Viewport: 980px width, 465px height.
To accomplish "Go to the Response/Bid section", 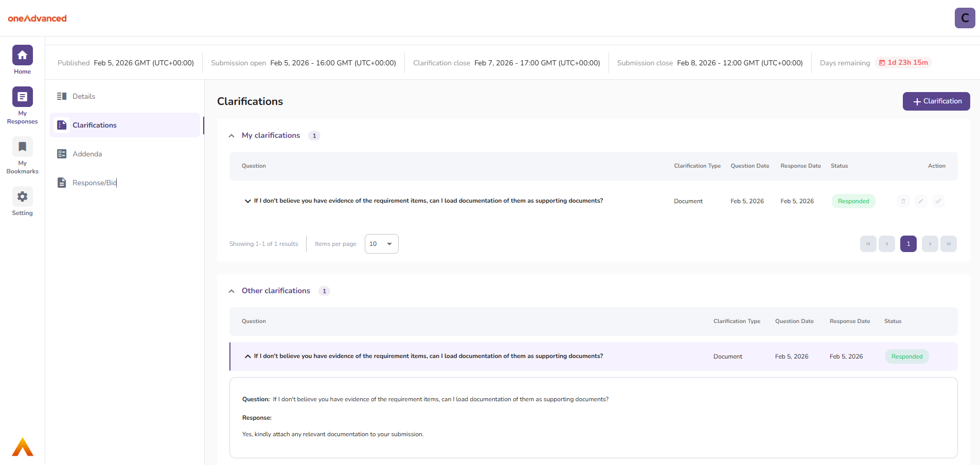I will [94, 183].
